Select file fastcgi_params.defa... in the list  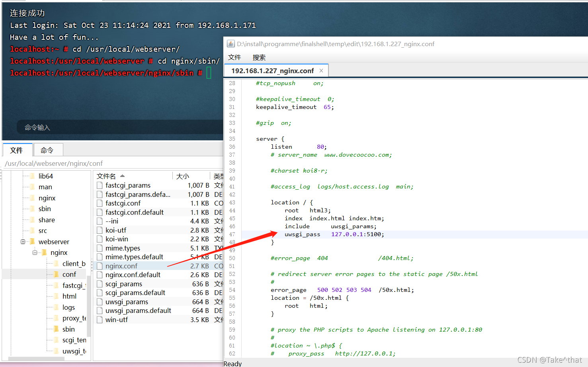[x=138, y=194]
